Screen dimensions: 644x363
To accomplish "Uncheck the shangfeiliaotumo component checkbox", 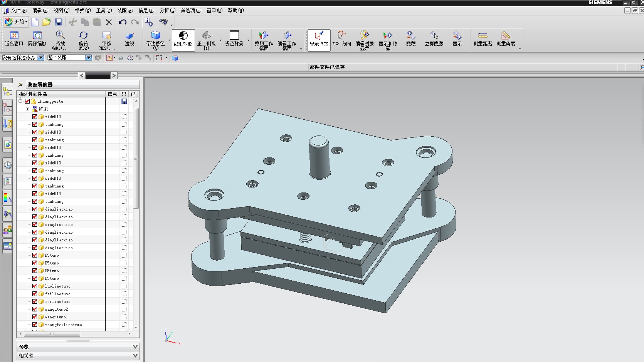I will 35,325.
